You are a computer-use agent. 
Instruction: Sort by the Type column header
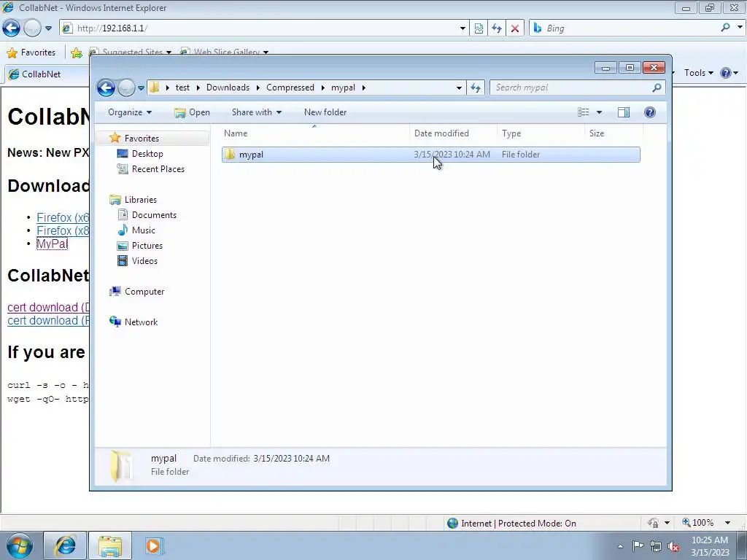coord(541,133)
